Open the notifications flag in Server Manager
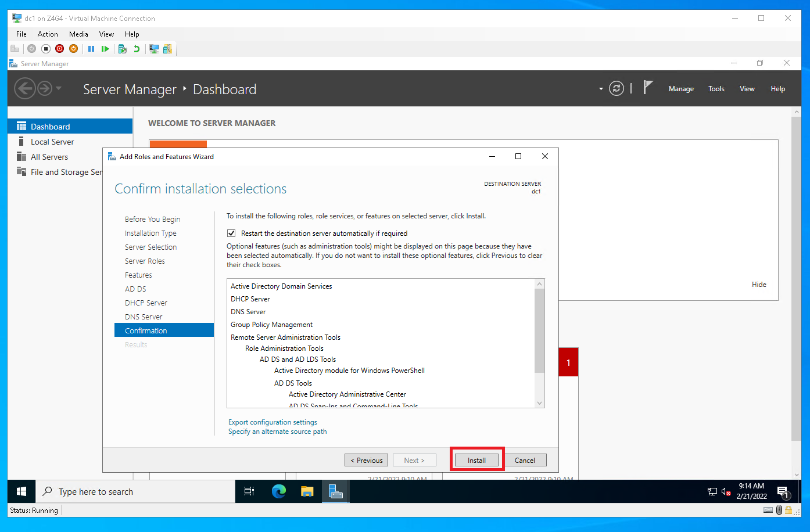810x532 pixels. point(648,88)
